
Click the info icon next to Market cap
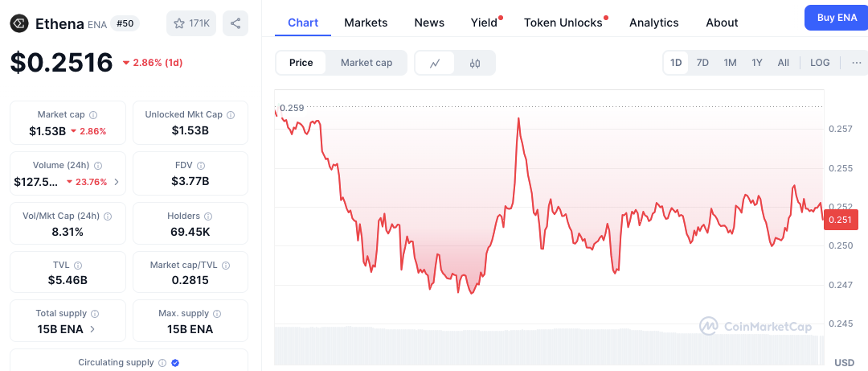tap(93, 115)
